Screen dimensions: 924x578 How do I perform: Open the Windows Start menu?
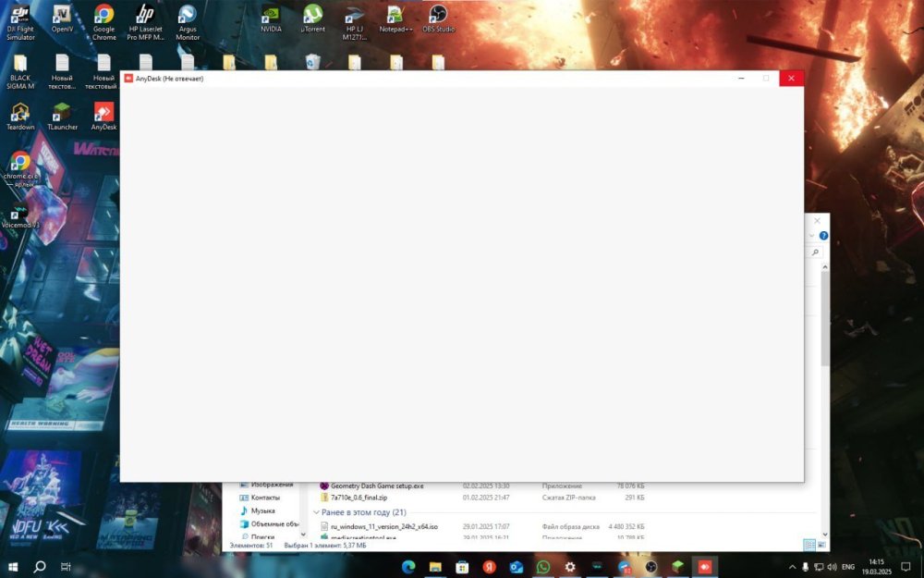point(12,567)
